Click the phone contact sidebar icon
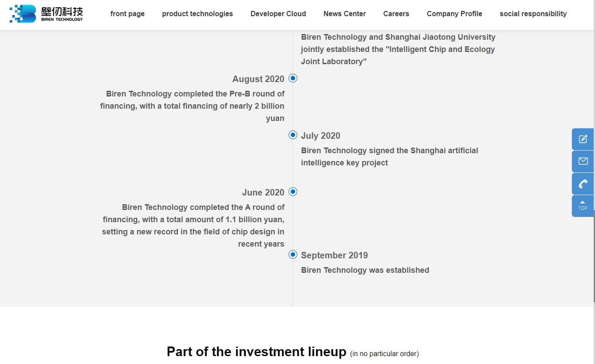 tap(583, 184)
